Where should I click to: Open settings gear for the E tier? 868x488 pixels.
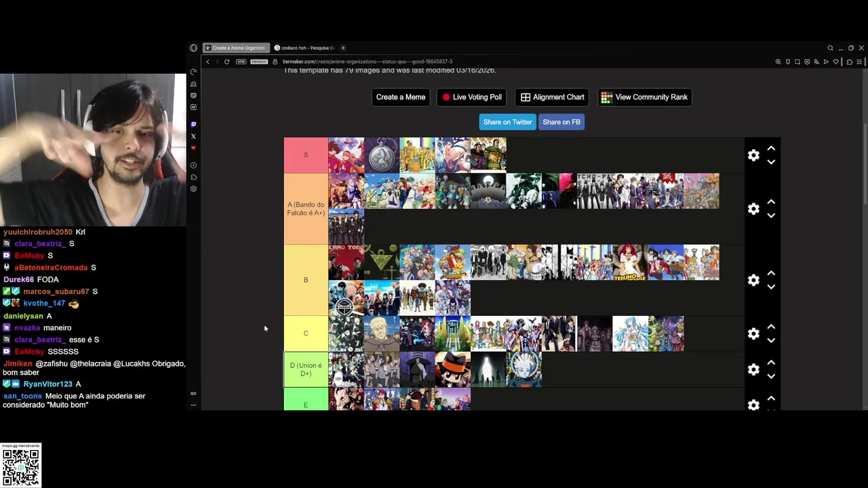[x=753, y=405]
